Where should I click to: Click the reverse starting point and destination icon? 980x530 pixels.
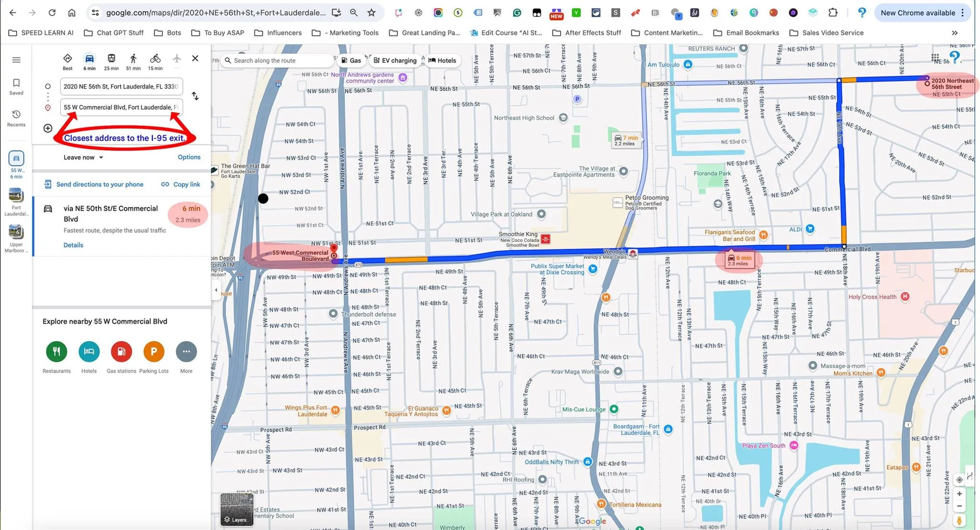195,96
